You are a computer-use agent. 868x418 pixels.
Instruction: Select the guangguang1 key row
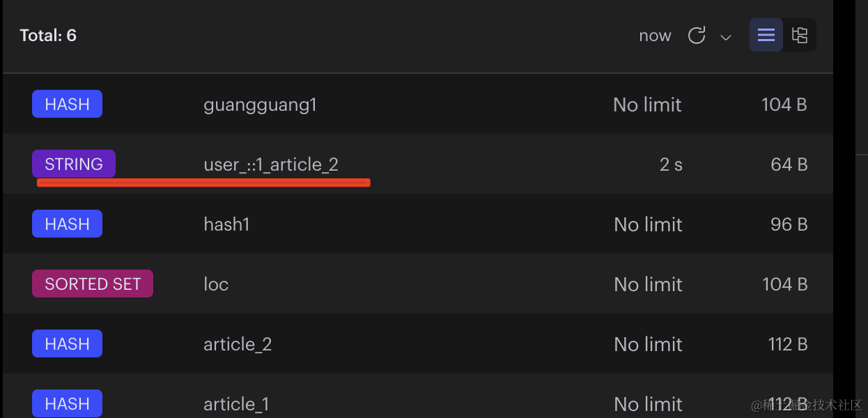point(260,104)
